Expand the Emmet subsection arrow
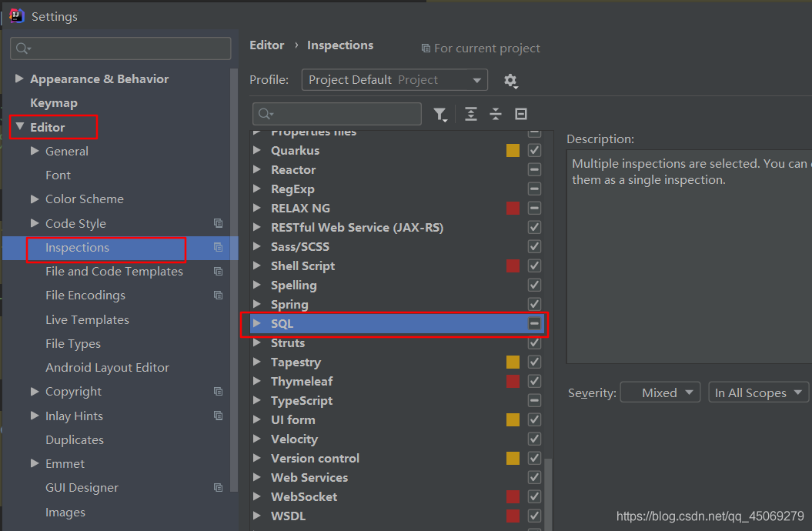 tap(35, 463)
